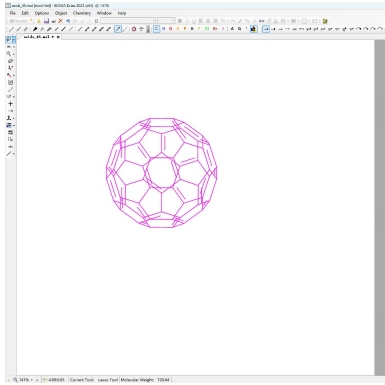The width and height of the screenshot is (385, 385).
Task: Select the highlighted bond tool in bond toolbar
Action: pyautogui.click(x=118, y=29)
